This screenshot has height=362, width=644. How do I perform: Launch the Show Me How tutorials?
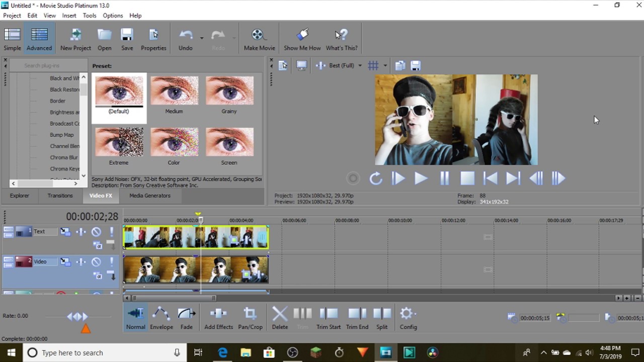point(302,40)
